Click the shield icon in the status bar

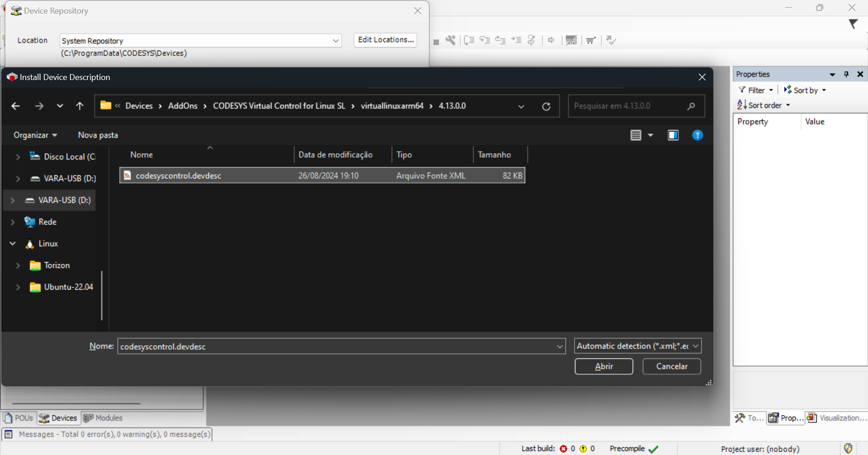(848, 448)
